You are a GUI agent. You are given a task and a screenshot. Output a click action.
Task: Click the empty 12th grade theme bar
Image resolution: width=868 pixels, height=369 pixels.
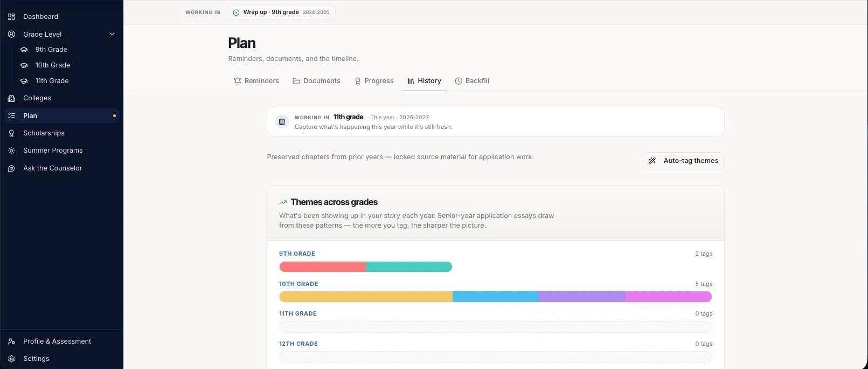[496, 357]
